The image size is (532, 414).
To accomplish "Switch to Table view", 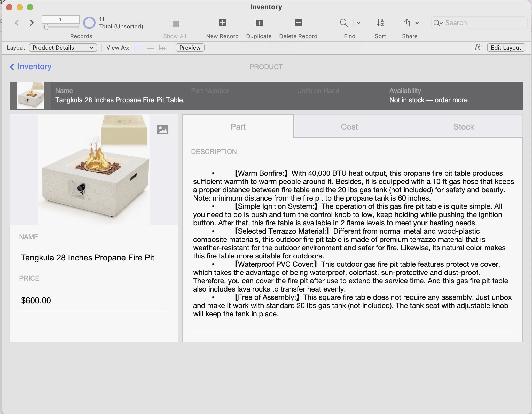I will pyautogui.click(x=163, y=48).
